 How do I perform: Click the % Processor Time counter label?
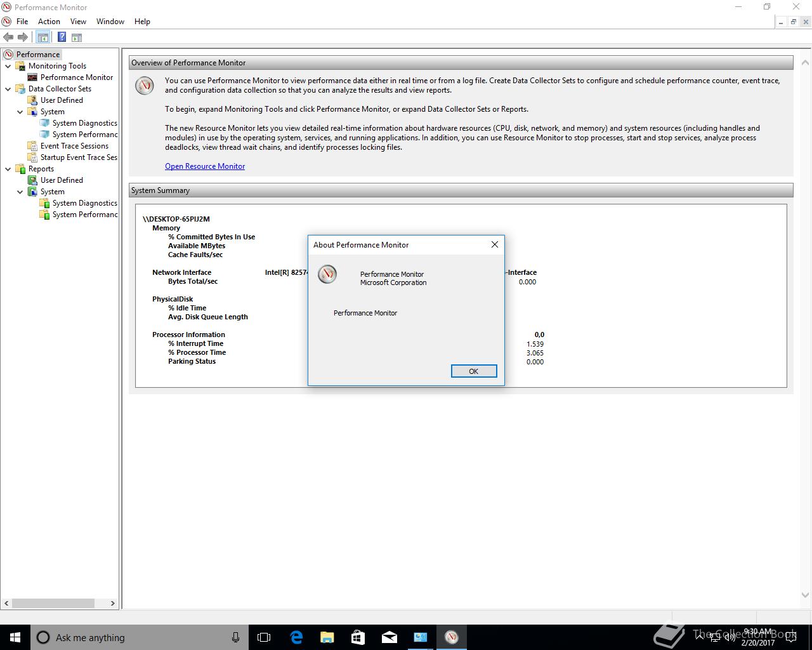[x=197, y=352]
